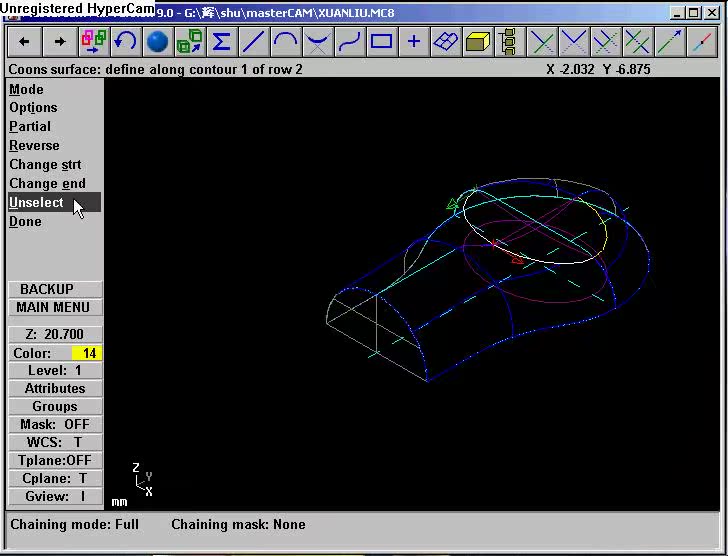Click the mm units label in viewport
This screenshot has width=728, height=556.
119,502
